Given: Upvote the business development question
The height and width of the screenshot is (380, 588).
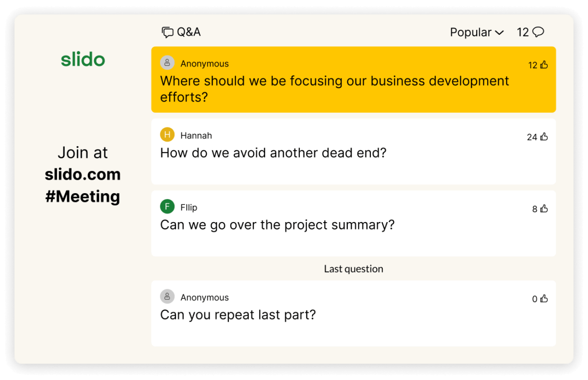Looking at the screenshot, I should coord(545,65).
